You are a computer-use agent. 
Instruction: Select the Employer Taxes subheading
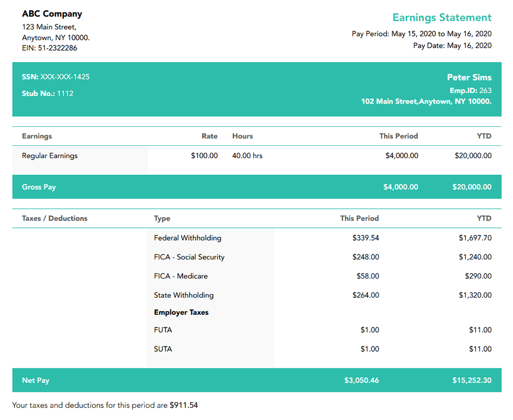tap(181, 312)
